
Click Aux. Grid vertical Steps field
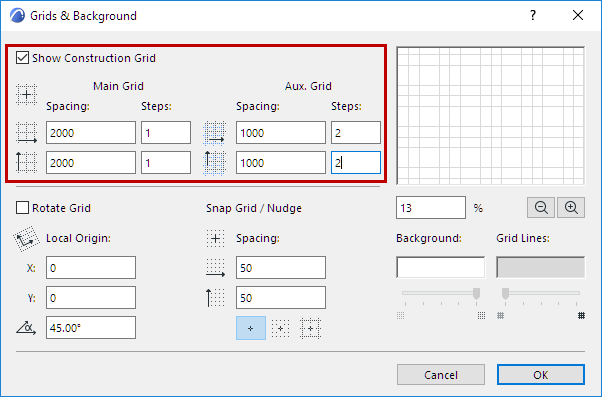(x=356, y=162)
